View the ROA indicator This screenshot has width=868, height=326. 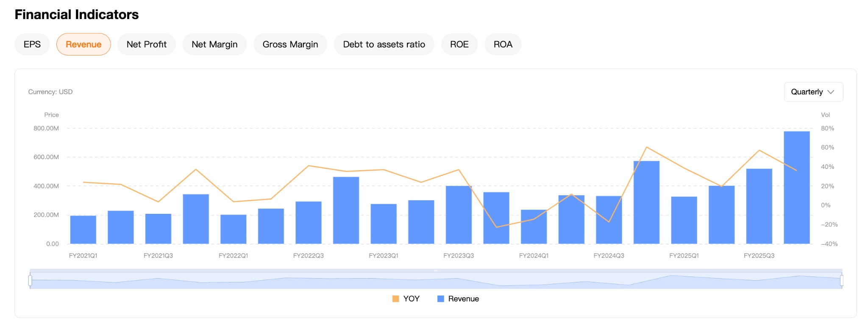(x=503, y=44)
